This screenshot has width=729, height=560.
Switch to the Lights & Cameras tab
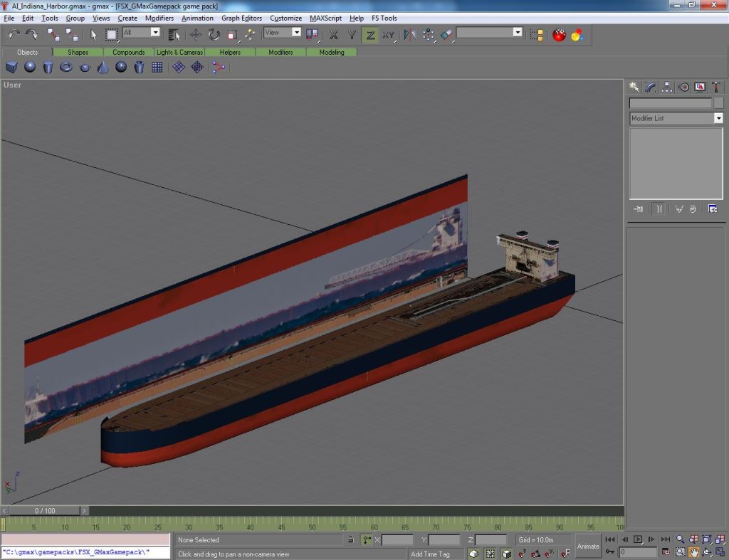[x=179, y=52]
